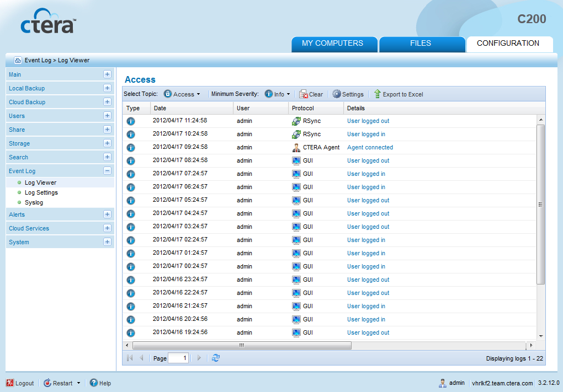Open 'Agent connected' details link
The width and height of the screenshot is (563, 392).
tap(370, 147)
